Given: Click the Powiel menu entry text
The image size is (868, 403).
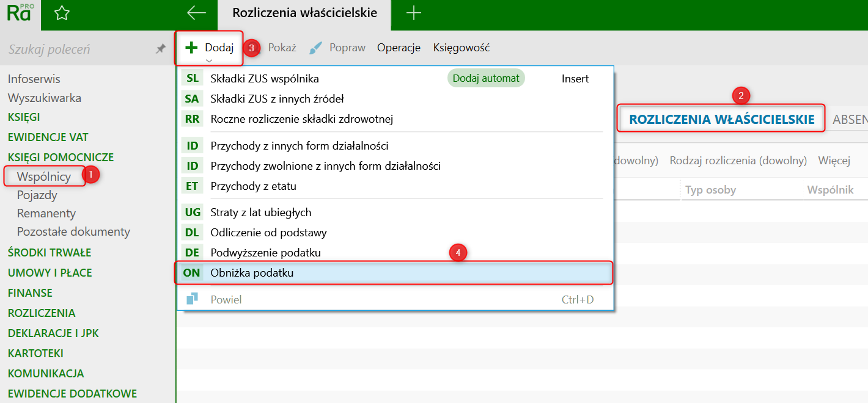Looking at the screenshot, I should point(226,299).
